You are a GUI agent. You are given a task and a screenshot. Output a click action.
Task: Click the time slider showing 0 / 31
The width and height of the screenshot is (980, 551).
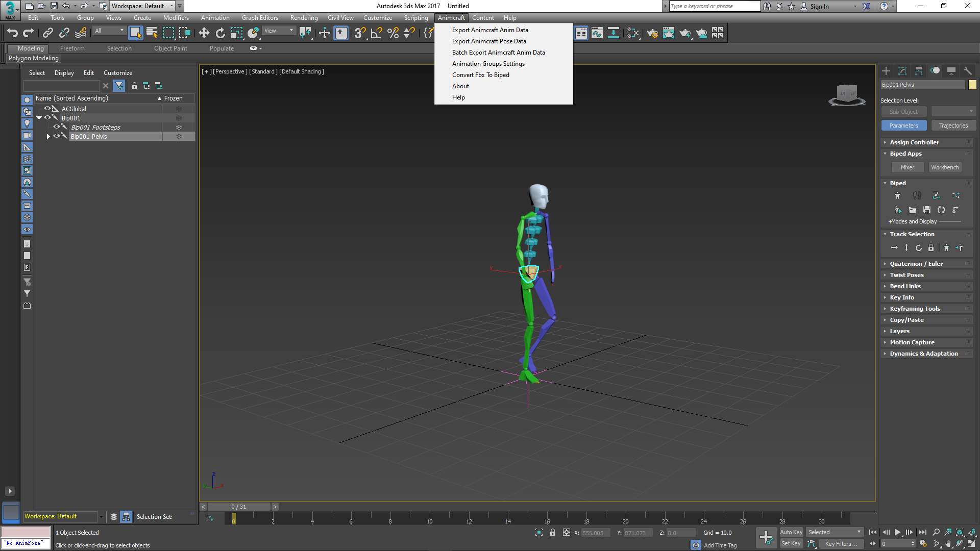[239, 507]
